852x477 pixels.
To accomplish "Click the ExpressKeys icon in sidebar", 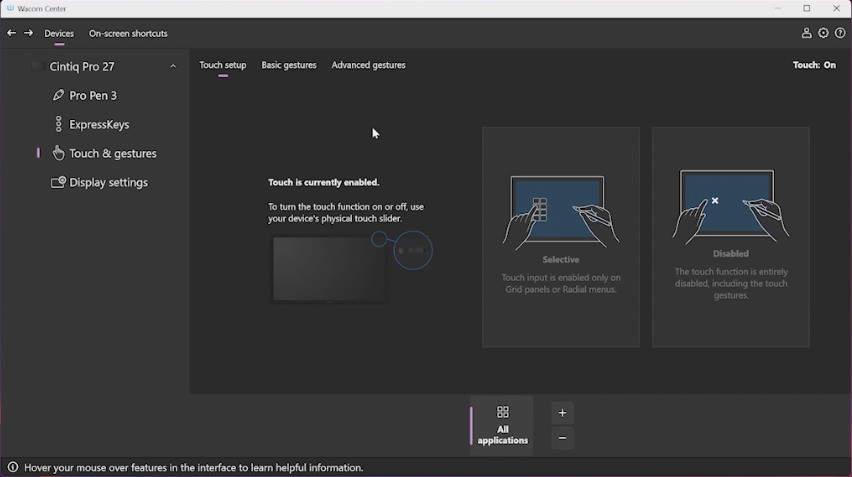I will point(59,124).
